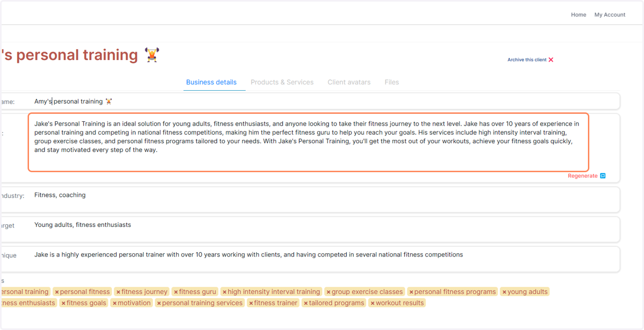Edit the business name field 'Amy's personal training'
The height and width of the screenshot is (330, 644).
[324, 101]
